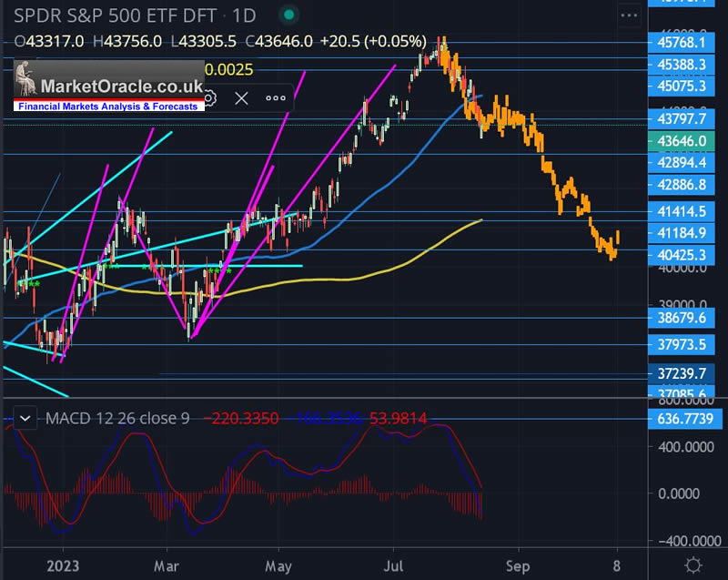Viewport: 728px width, 580px height.
Task: Click the green market status dot
Action: click(x=288, y=15)
